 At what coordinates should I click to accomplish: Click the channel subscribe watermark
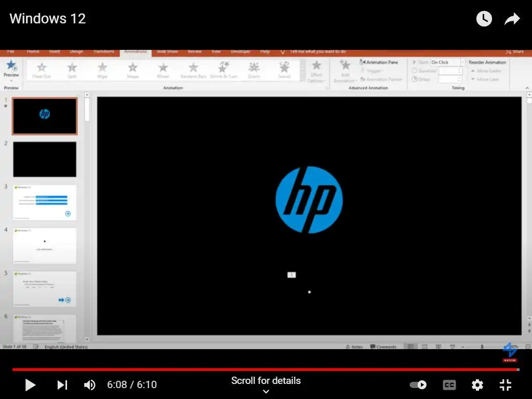(510, 352)
